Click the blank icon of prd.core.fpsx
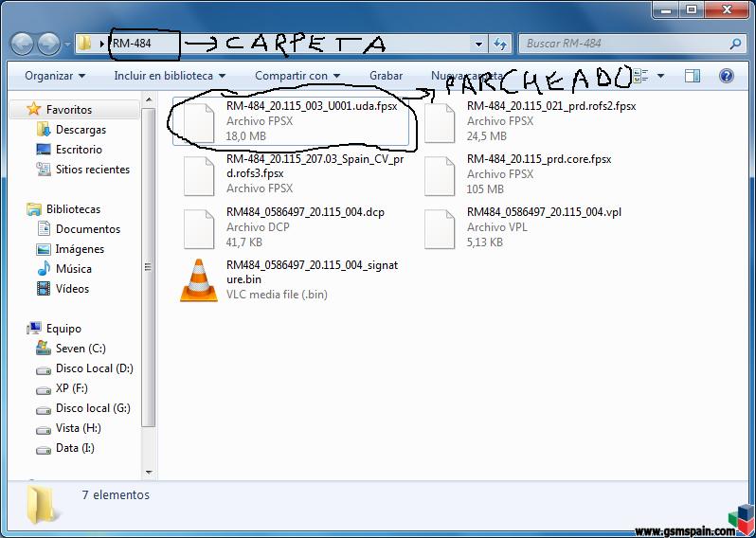This screenshot has width=756, height=538. (440, 176)
